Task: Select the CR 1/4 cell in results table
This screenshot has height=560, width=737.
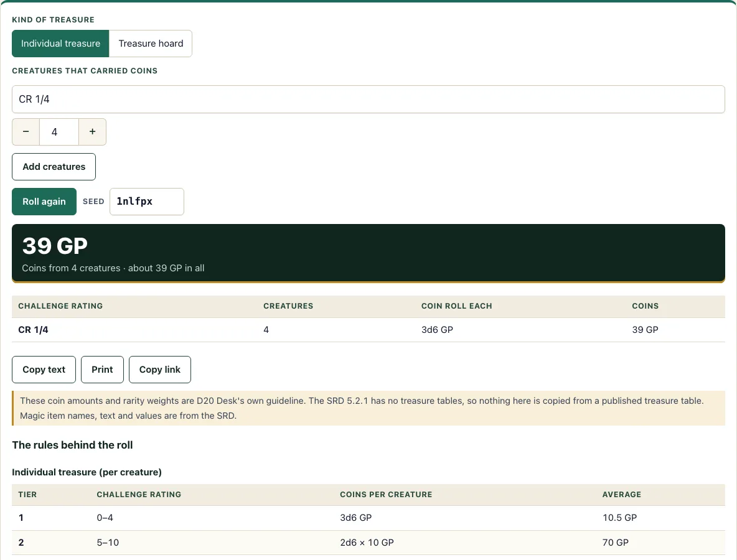Action: coord(34,330)
